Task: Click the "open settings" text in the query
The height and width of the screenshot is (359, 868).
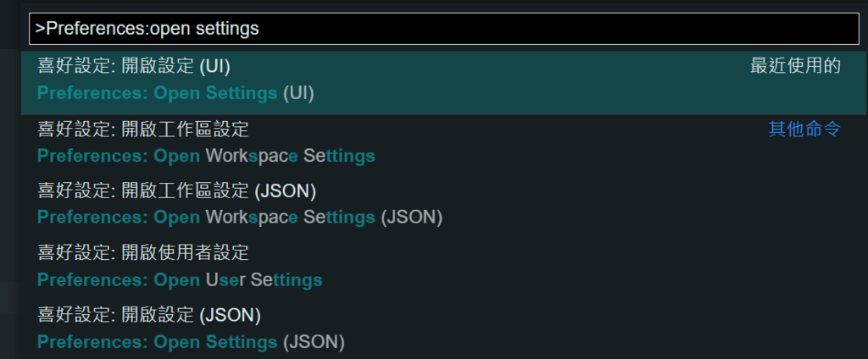Action: click(204, 28)
